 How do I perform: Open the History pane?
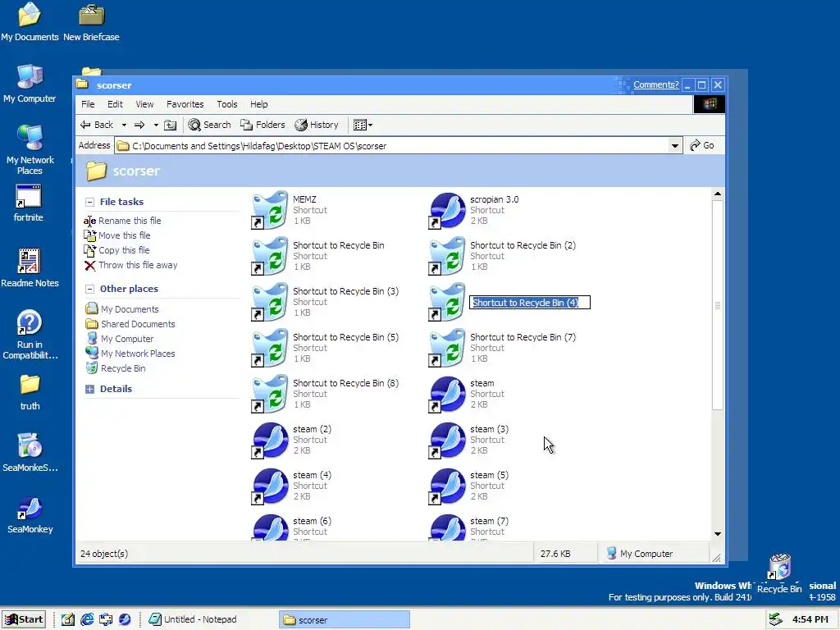tap(317, 125)
